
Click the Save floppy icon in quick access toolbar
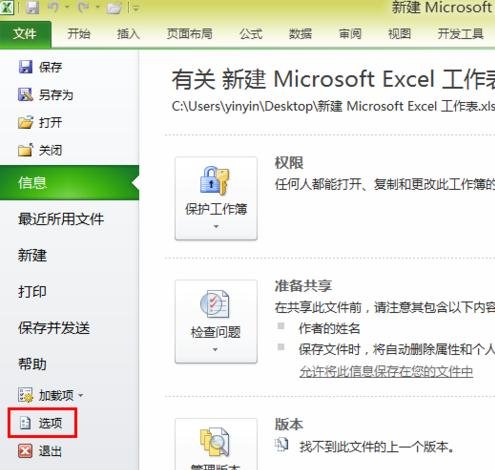coord(33,7)
